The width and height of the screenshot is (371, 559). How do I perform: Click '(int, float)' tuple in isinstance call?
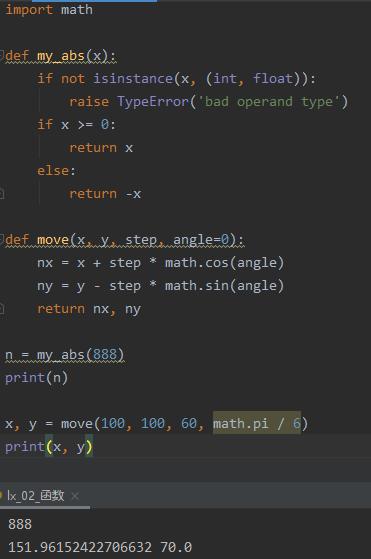click(254, 78)
